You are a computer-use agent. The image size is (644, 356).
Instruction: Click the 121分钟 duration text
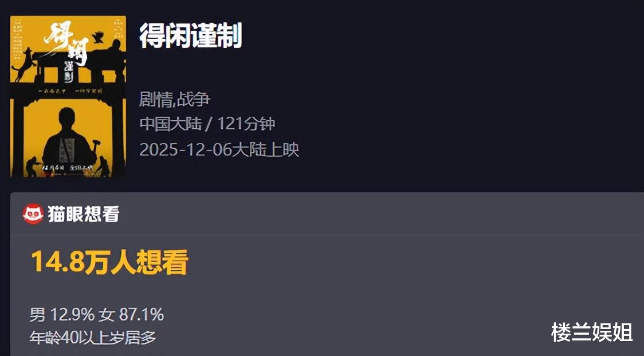pyautogui.click(x=247, y=124)
